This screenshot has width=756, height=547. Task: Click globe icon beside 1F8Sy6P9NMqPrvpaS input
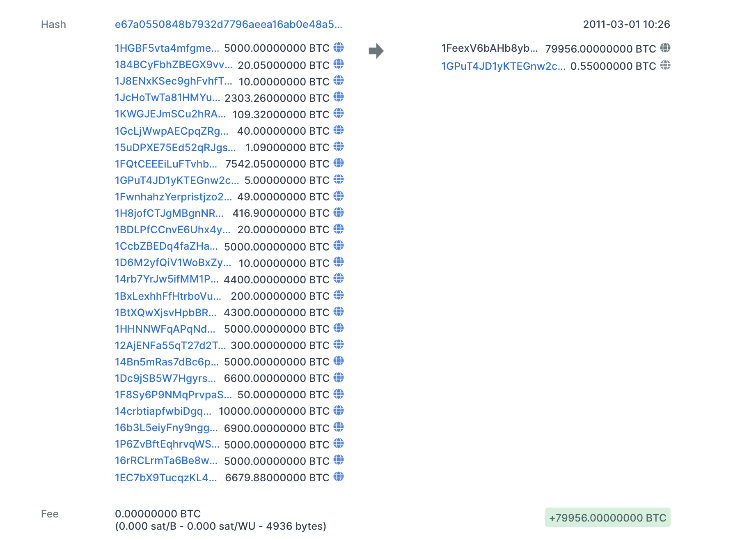click(x=339, y=394)
